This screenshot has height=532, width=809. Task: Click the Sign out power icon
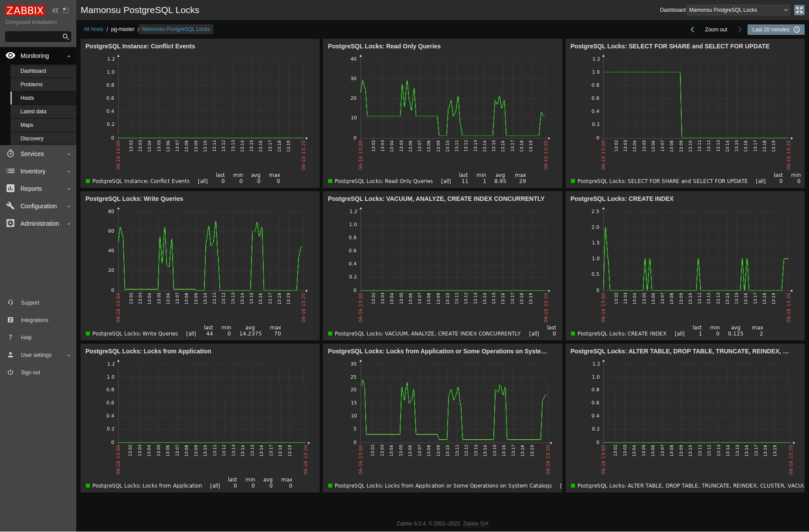pos(10,372)
